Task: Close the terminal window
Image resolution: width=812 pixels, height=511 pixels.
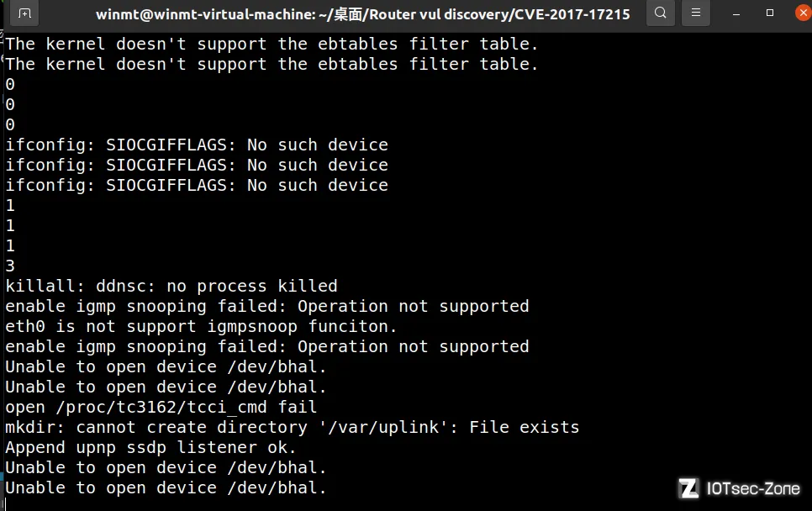Action: click(x=804, y=13)
